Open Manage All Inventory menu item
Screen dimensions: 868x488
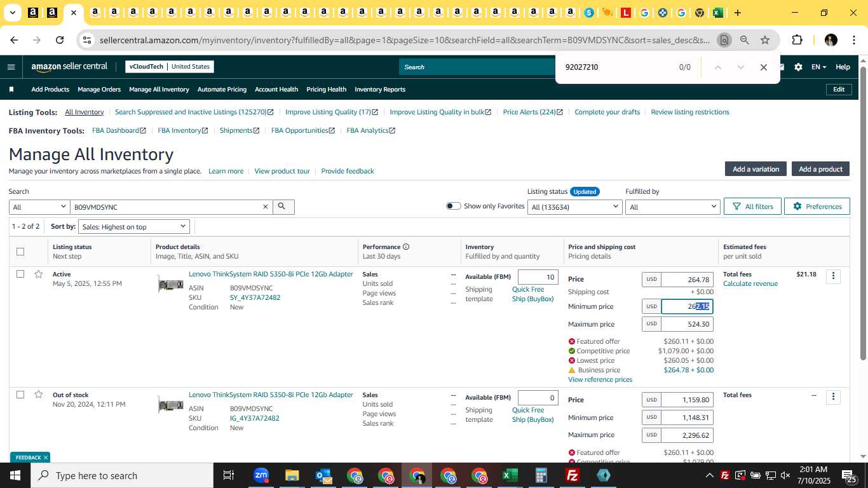(159, 90)
